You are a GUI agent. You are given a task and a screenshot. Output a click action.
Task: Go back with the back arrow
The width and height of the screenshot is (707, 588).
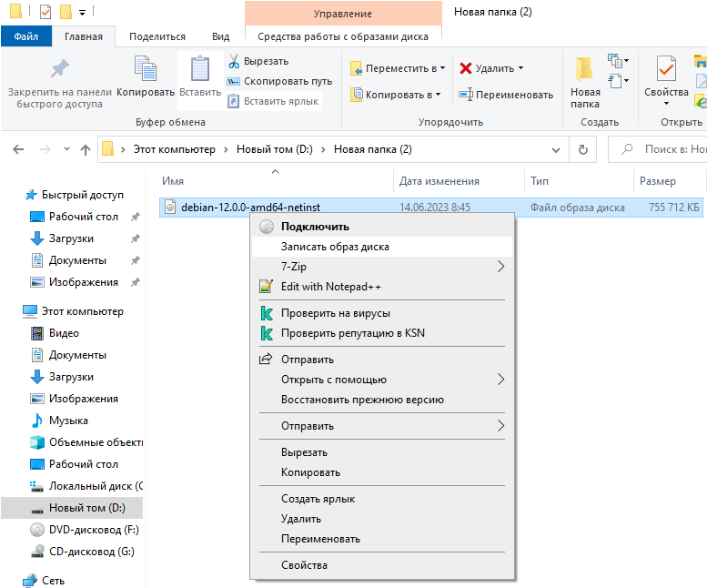[18, 149]
